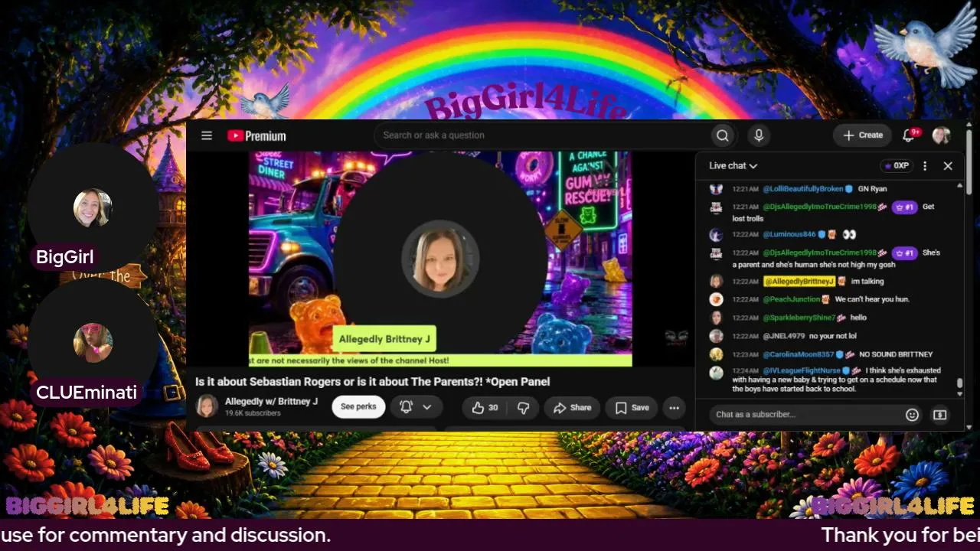Click the CLUEminati participant avatar
Viewport: 980px width, 551px height.
(x=93, y=343)
